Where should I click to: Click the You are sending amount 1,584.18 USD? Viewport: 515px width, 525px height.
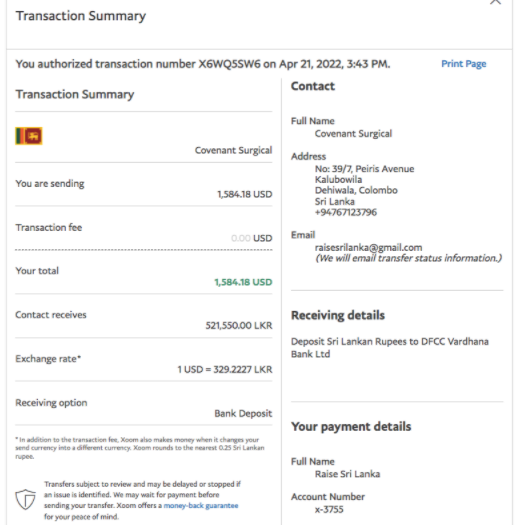pos(245,194)
